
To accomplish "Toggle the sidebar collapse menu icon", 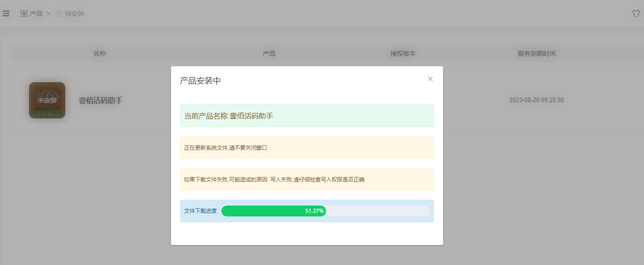I will (6, 14).
